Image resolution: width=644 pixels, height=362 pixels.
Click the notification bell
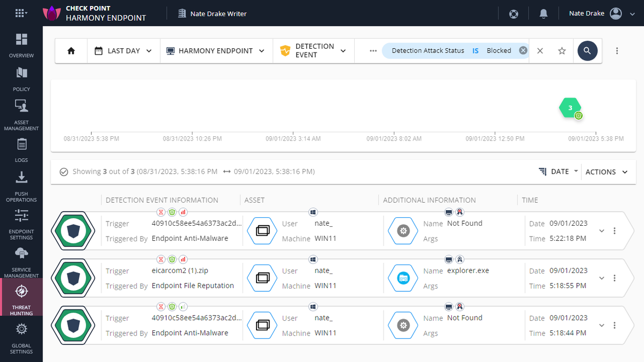click(x=544, y=13)
